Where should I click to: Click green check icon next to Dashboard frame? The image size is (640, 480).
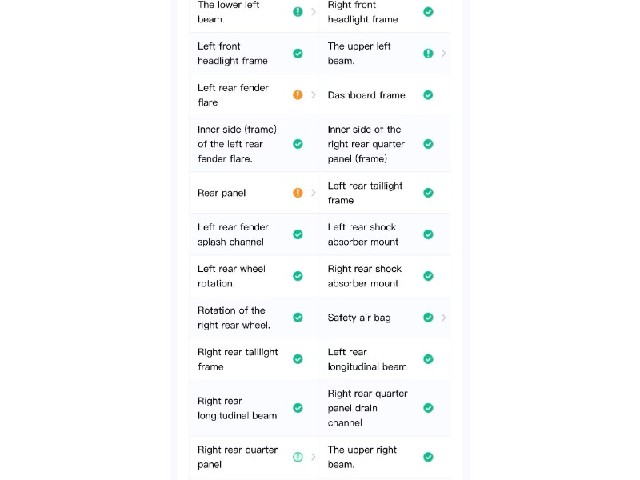click(x=428, y=95)
